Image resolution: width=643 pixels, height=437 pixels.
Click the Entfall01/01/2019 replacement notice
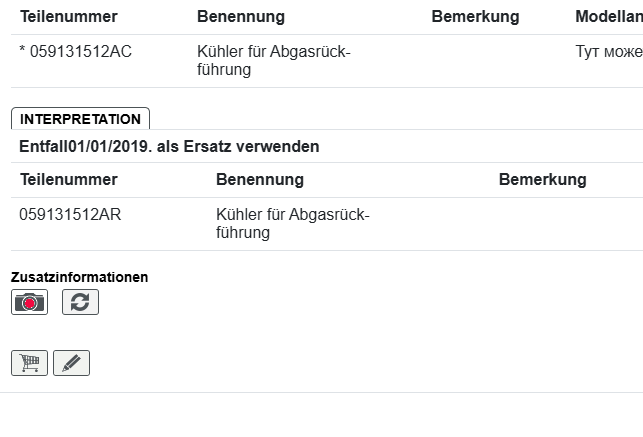pyautogui.click(x=169, y=147)
